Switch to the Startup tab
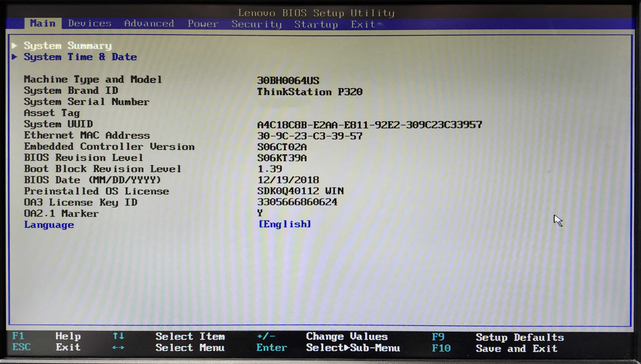The height and width of the screenshot is (364, 641). tap(316, 24)
